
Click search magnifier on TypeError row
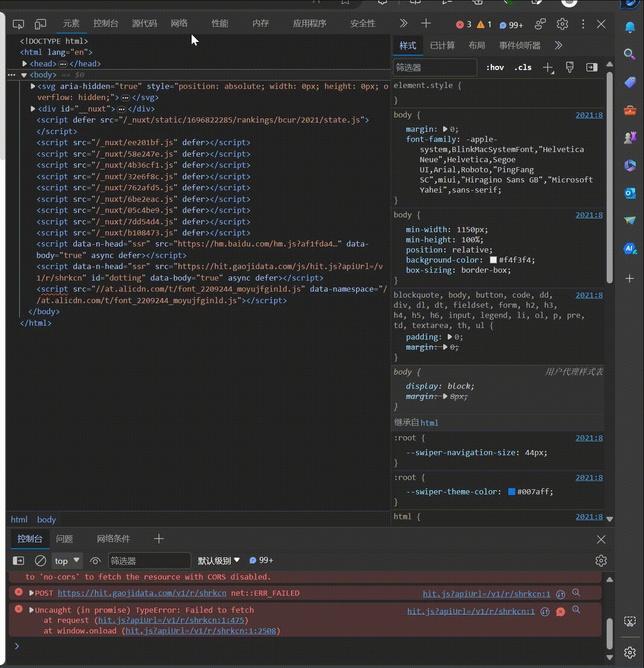576,610
